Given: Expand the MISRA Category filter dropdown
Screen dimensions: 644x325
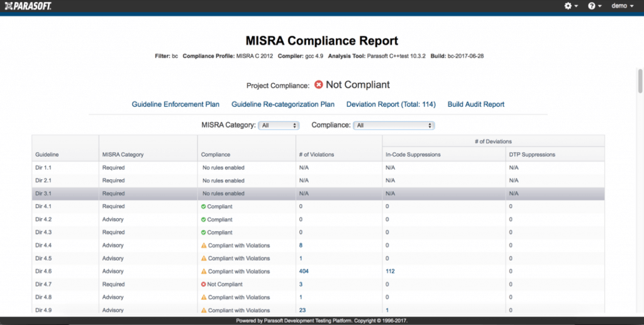Looking at the screenshot, I should 279,126.
